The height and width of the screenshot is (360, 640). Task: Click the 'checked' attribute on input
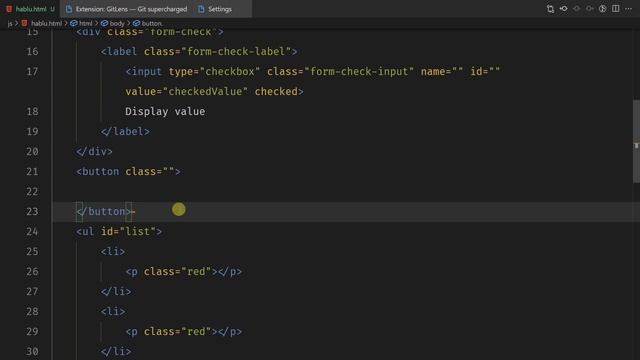coord(276,91)
